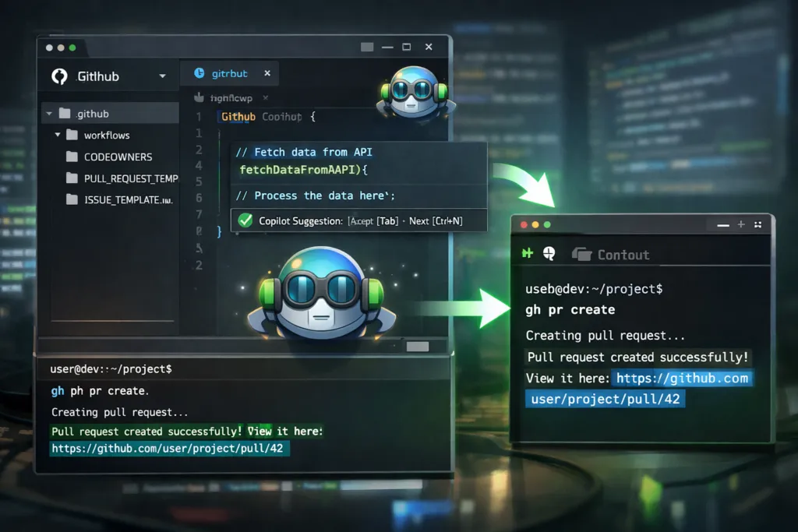Select the Contout tab label
The image size is (798, 532).
point(623,255)
